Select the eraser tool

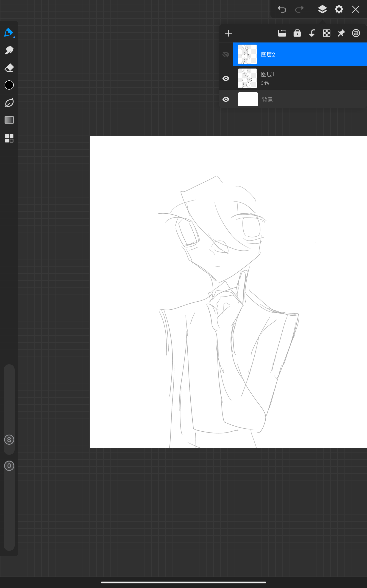coord(9,68)
